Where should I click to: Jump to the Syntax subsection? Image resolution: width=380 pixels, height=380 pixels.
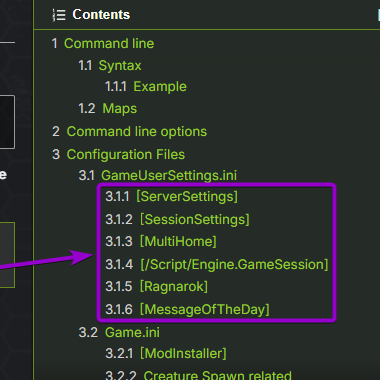(120, 66)
